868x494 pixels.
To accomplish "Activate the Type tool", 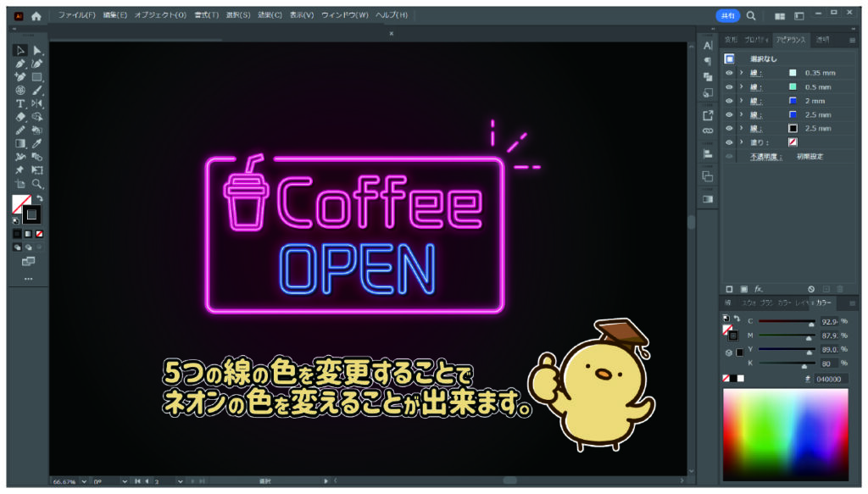I will pyautogui.click(x=20, y=103).
